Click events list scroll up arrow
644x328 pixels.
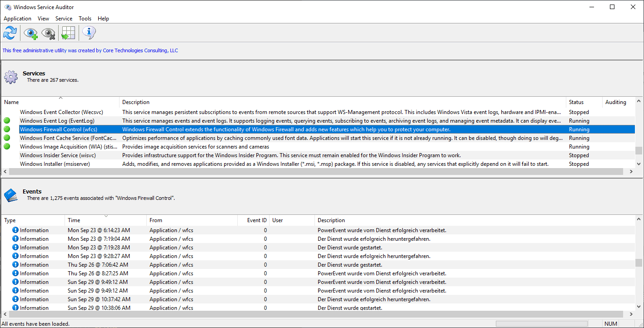[x=639, y=219]
